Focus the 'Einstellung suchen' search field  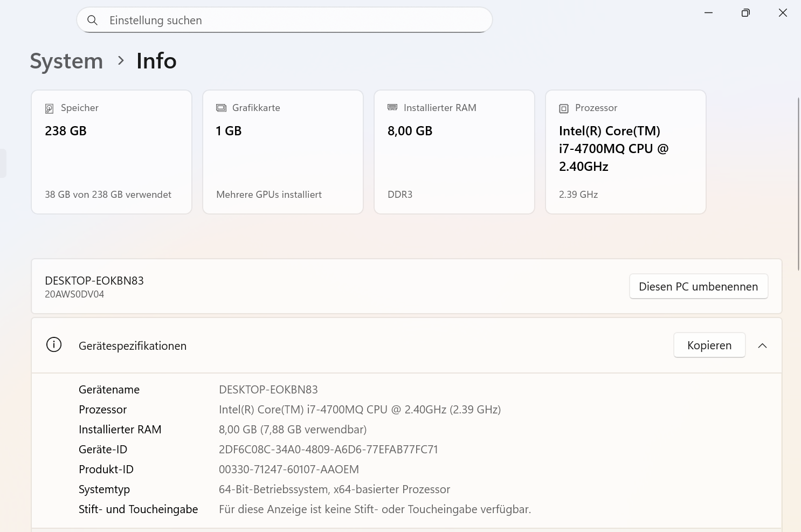click(285, 20)
